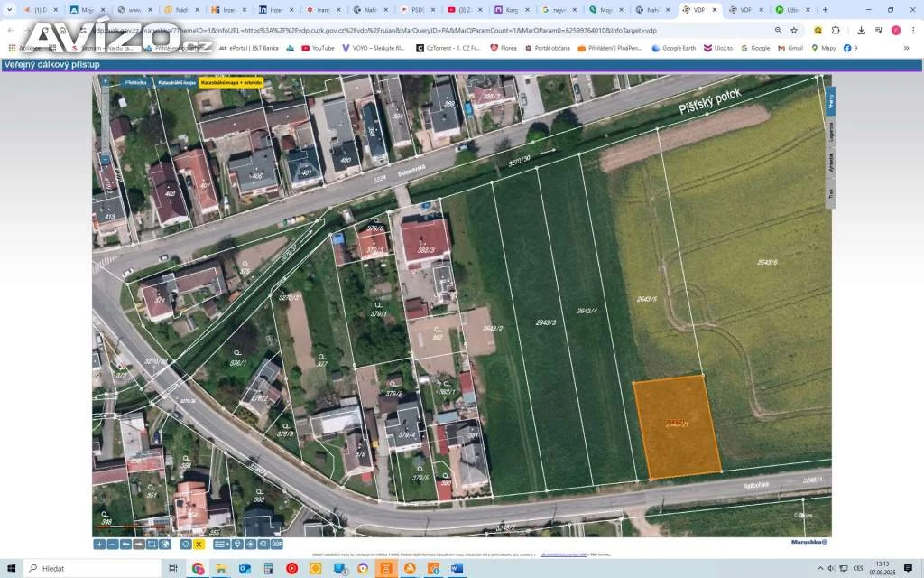Select the map info pin tool
Viewport: 924px width, 578px height.
[237, 545]
